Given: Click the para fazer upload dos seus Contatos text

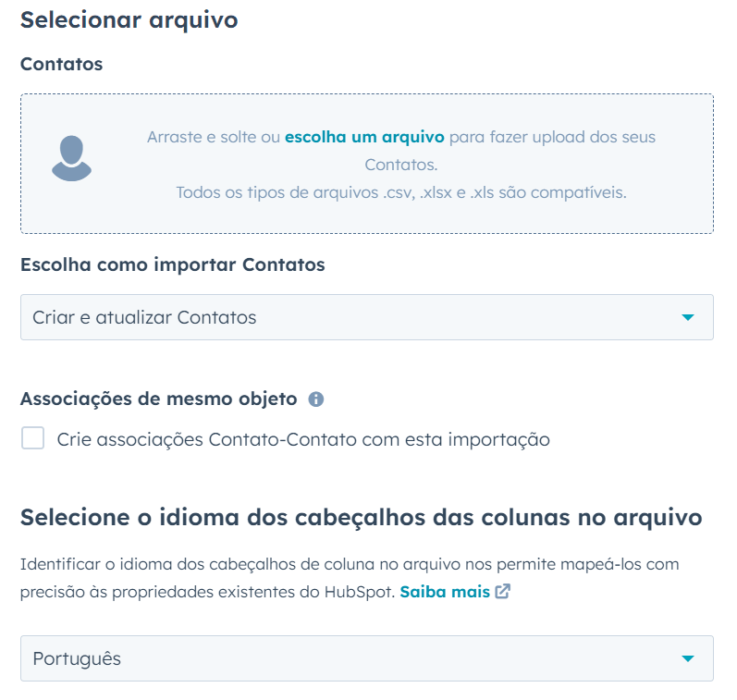Looking at the screenshot, I should point(552,137).
